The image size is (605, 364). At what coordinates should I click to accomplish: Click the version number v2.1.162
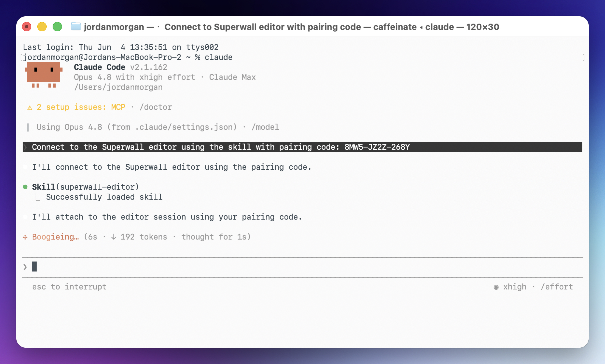[x=149, y=67]
